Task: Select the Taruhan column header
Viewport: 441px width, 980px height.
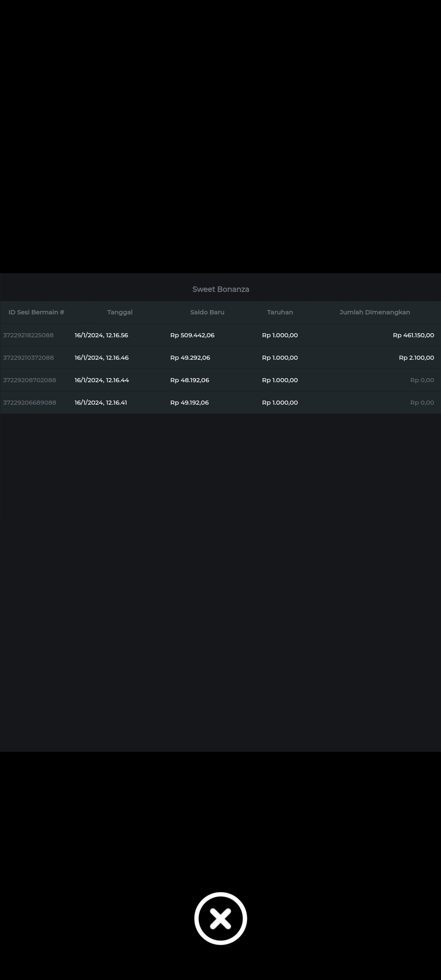Action: click(x=280, y=312)
